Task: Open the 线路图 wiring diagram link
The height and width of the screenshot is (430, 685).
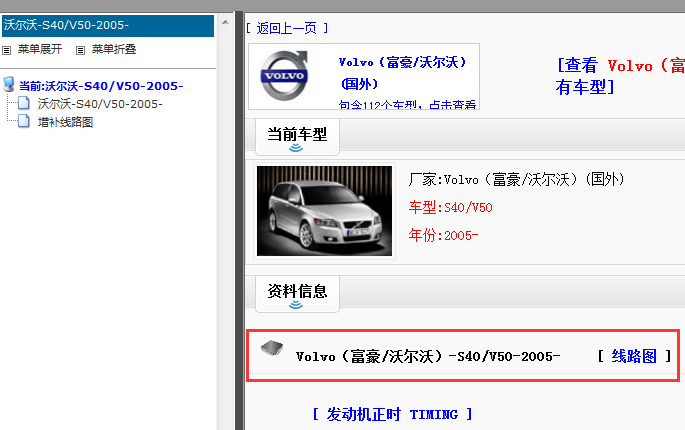Action: 634,356
